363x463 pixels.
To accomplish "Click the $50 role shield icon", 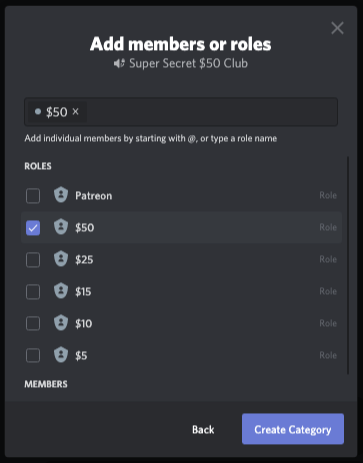I will [x=61, y=227].
